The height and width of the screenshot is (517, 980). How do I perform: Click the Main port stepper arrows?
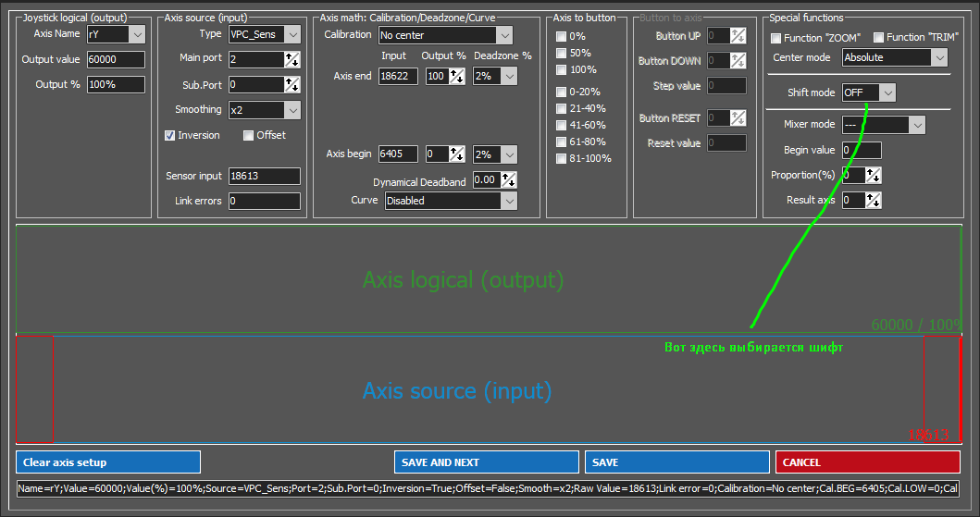(292, 59)
